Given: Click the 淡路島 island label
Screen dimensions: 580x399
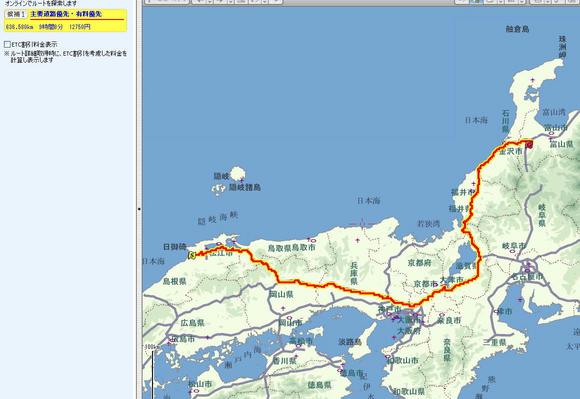Looking at the screenshot, I should point(350,342).
